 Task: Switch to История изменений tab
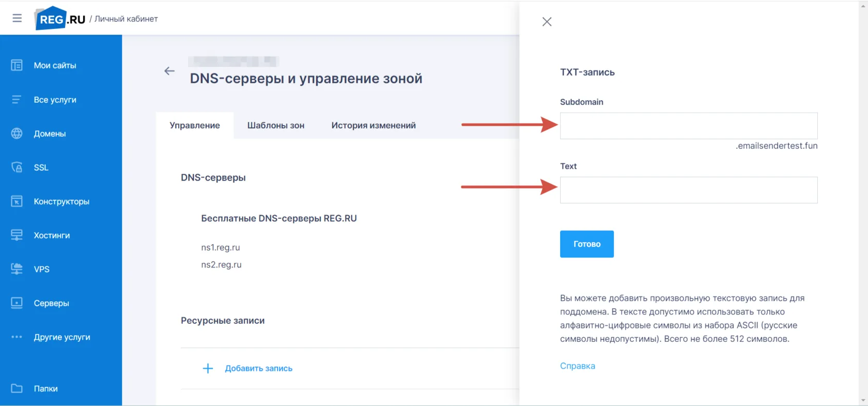[x=374, y=125]
